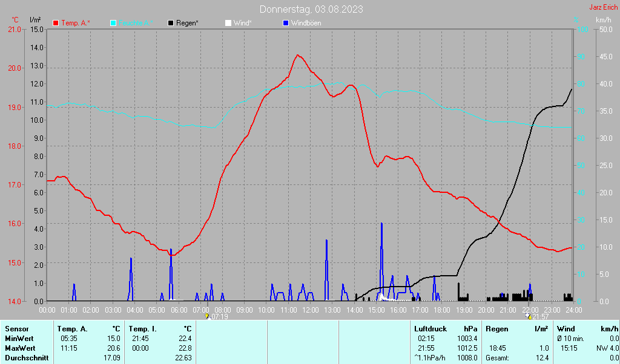Click the '06:00' time axis label

(179, 310)
